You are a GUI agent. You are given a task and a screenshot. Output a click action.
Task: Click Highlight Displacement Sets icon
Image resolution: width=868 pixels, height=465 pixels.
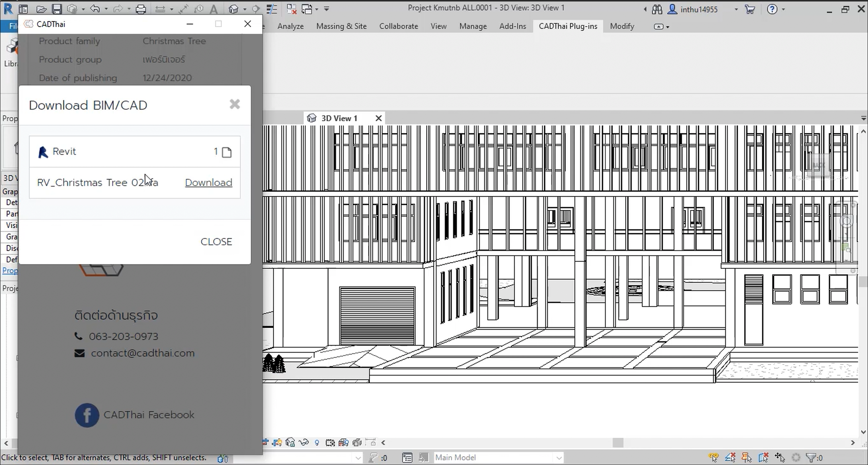357,443
